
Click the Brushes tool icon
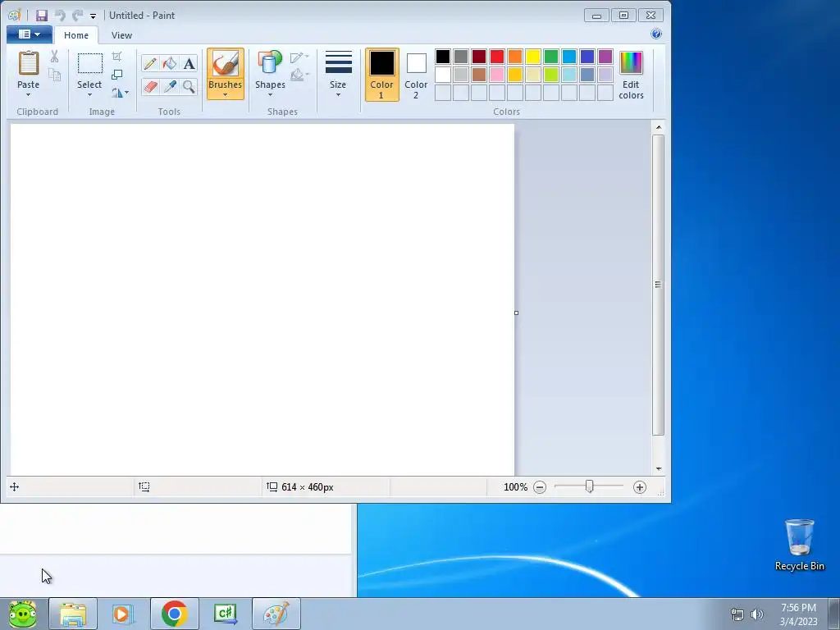pos(225,64)
